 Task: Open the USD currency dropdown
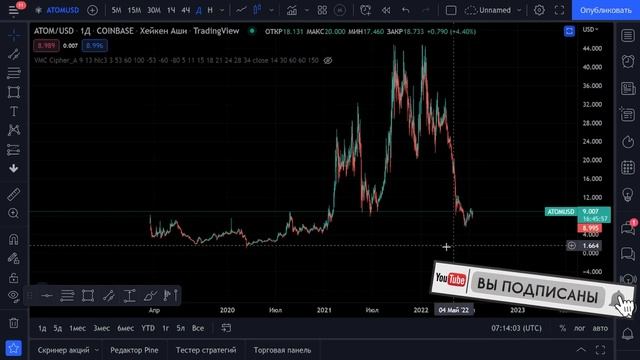(x=590, y=29)
